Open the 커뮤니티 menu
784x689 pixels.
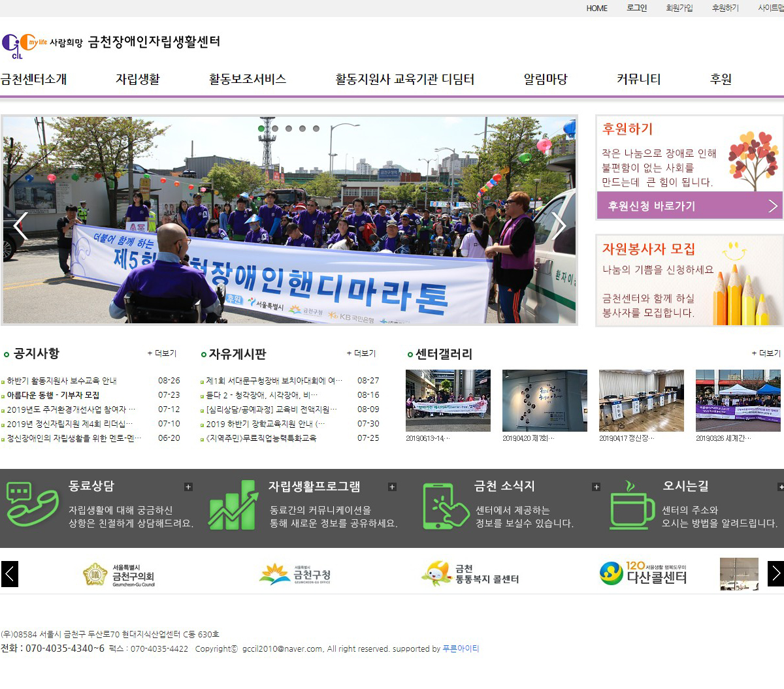[x=638, y=79]
